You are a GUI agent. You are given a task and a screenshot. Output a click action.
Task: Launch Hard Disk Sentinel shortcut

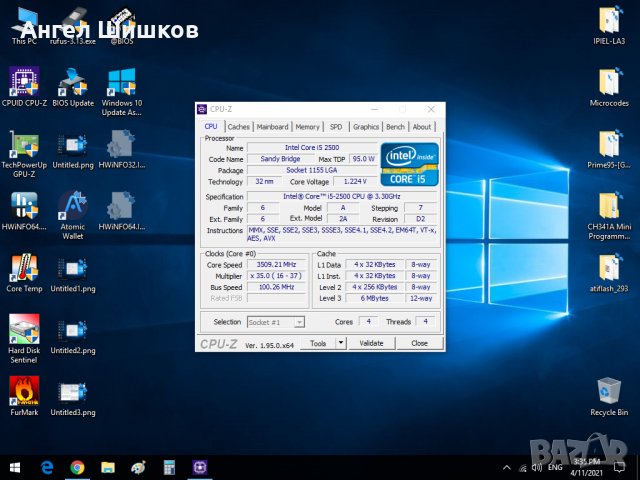pos(24,339)
